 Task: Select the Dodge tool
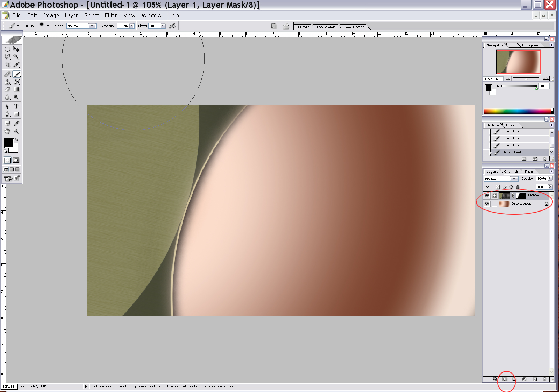click(16, 97)
